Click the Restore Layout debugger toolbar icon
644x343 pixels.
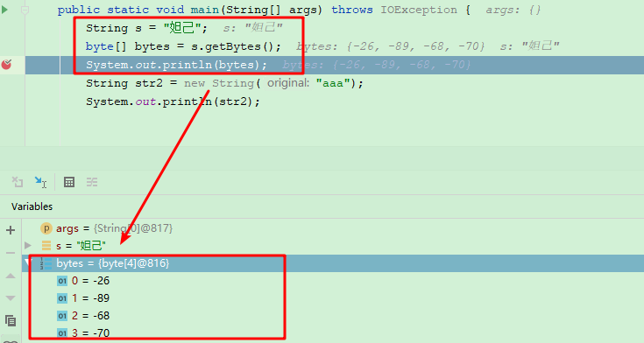pyautogui.click(x=18, y=182)
